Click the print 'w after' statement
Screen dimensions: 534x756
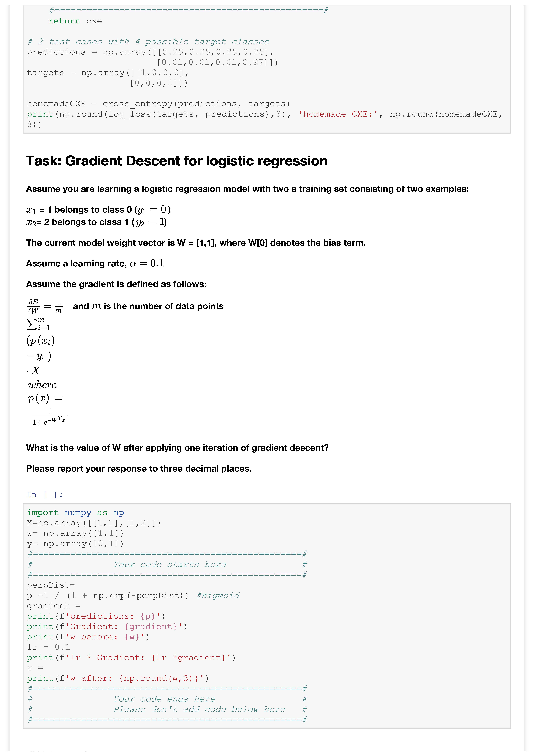117,678
